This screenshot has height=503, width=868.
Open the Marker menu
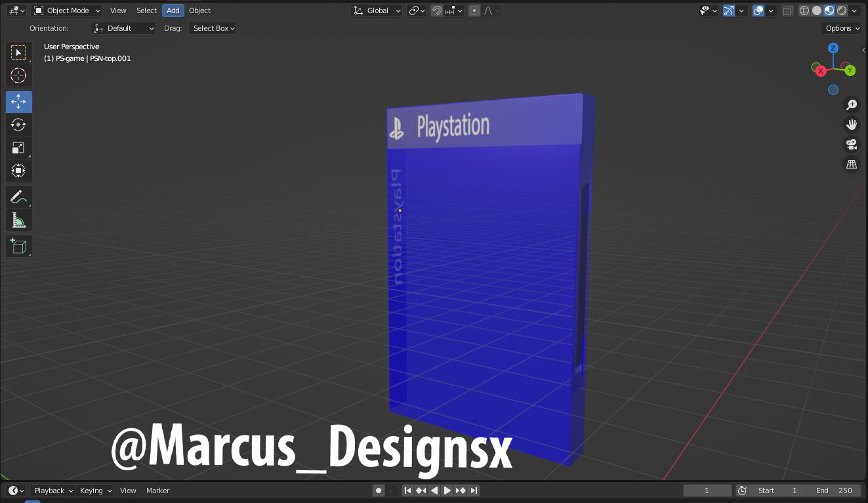158,491
